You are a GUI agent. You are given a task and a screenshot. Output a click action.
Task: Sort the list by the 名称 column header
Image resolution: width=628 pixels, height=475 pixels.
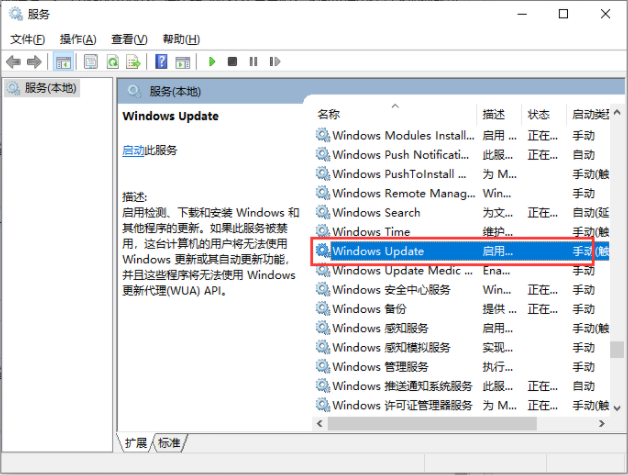[x=329, y=114]
